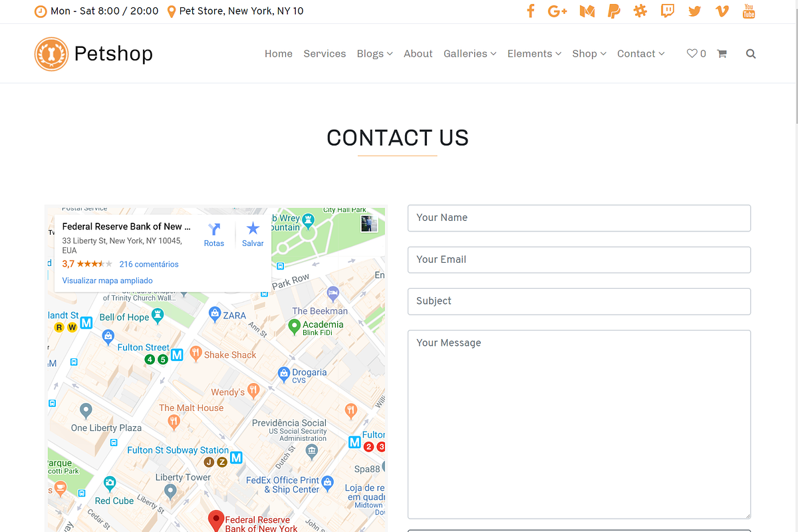Open the About menu item
Image resolution: width=798 pixels, height=532 pixels.
[x=418, y=54]
